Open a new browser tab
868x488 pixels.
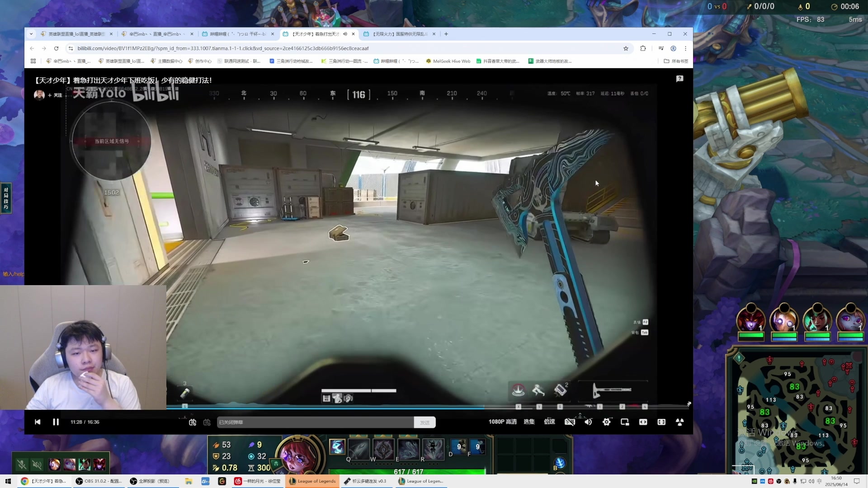click(446, 34)
